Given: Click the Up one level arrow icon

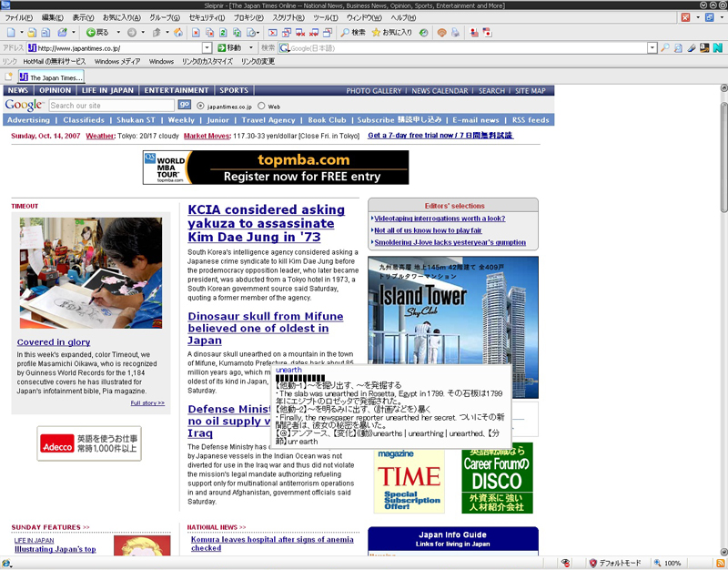Looking at the screenshot, I should coord(157,33).
